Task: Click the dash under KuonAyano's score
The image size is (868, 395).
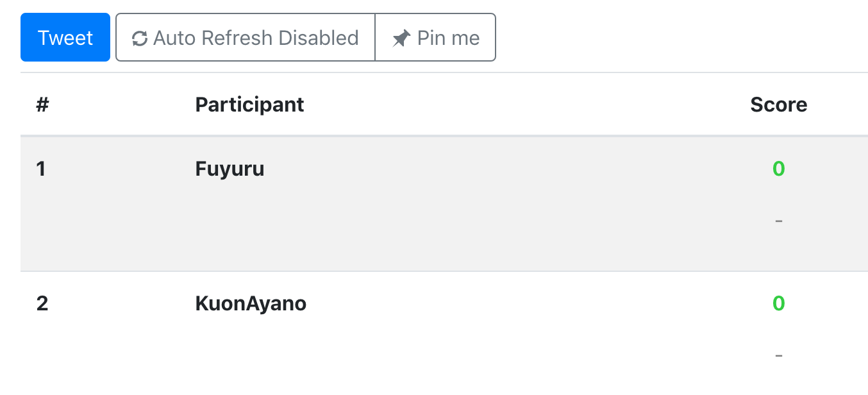Action: click(x=778, y=355)
